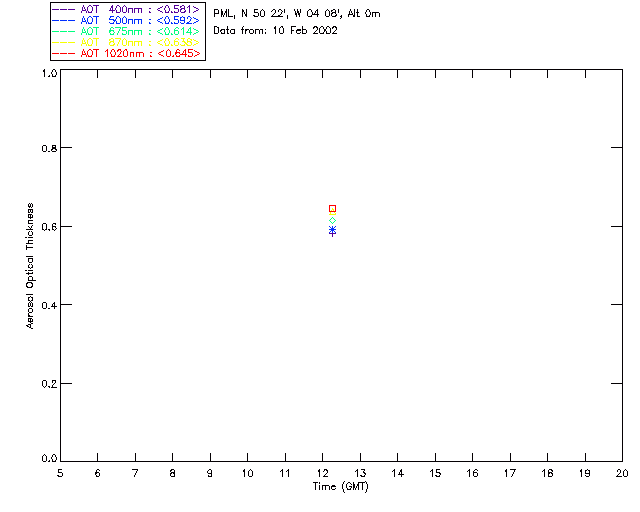
Task: Click the x-axis tick label 20
Action: (622, 473)
